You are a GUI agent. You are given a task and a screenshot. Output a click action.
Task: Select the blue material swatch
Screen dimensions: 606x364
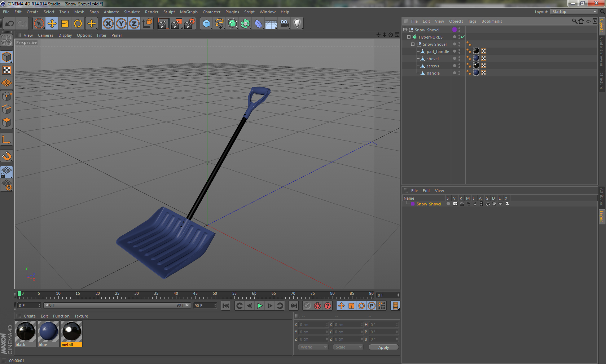[49, 334]
